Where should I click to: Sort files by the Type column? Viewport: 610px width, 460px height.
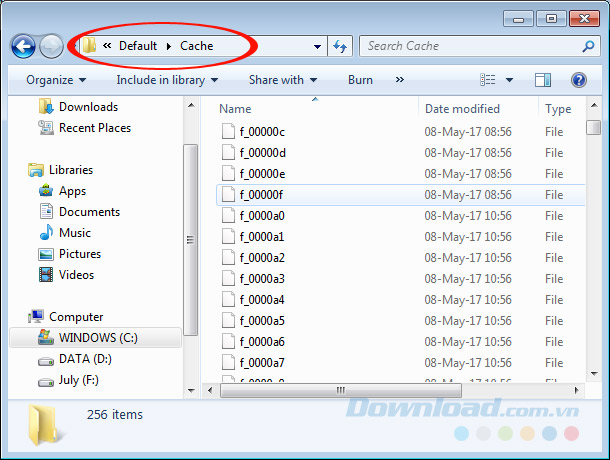coord(558,109)
